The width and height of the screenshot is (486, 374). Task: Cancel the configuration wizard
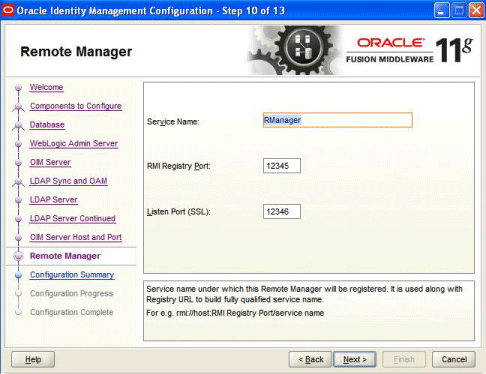point(454,359)
